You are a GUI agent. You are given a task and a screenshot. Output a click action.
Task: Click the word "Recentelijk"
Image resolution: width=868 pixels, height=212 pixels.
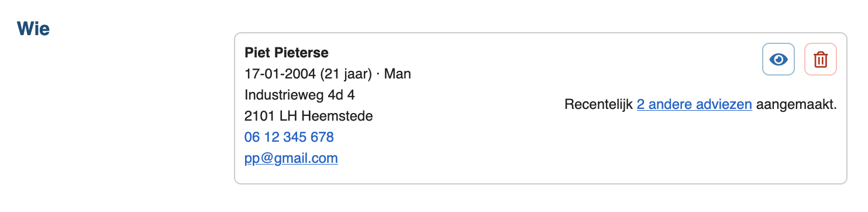tap(599, 105)
